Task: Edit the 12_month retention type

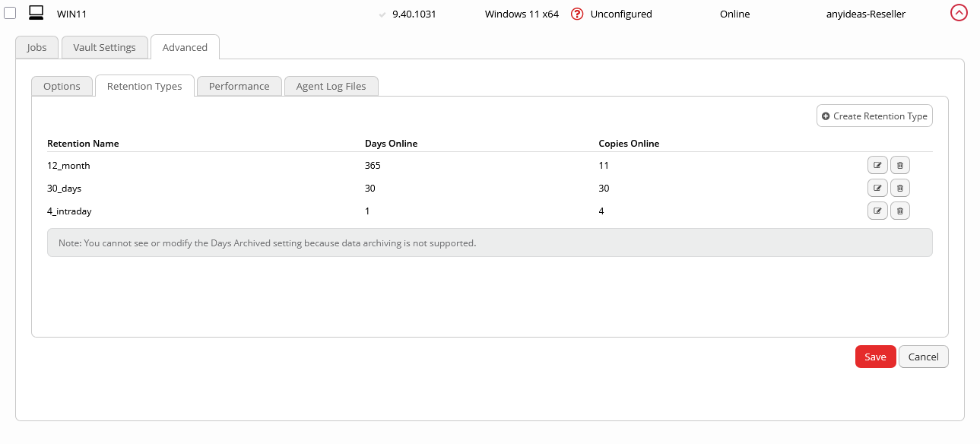Action: (x=877, y=166)
